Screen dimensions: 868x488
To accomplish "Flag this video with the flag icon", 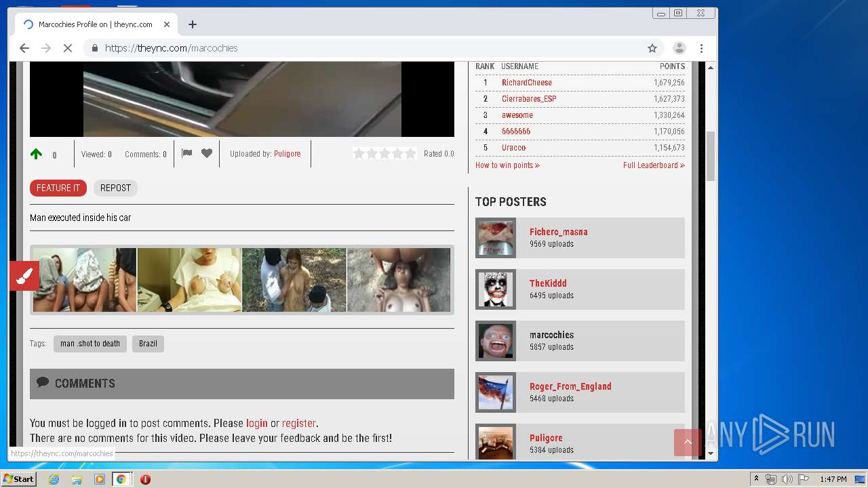I will (186, 153).
